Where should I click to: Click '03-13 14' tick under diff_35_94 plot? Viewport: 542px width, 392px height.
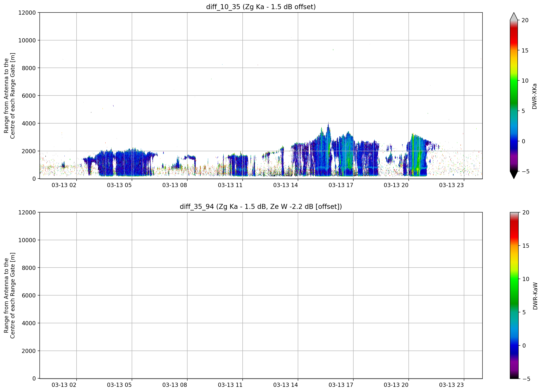click(285, 385)
